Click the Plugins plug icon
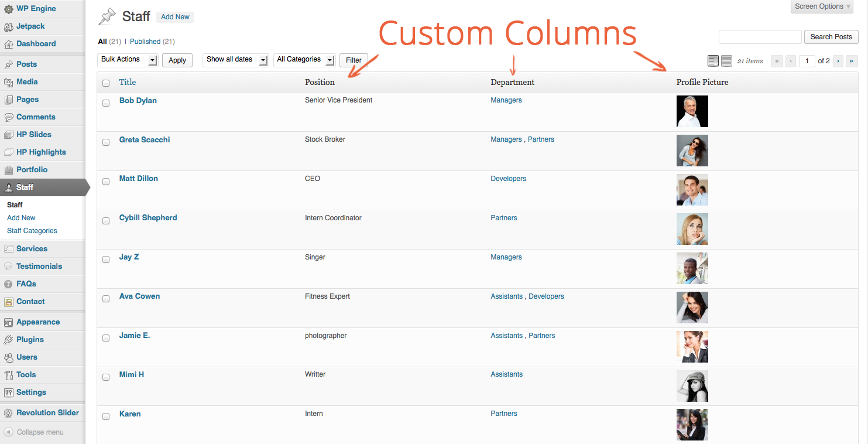 [8, 340]
